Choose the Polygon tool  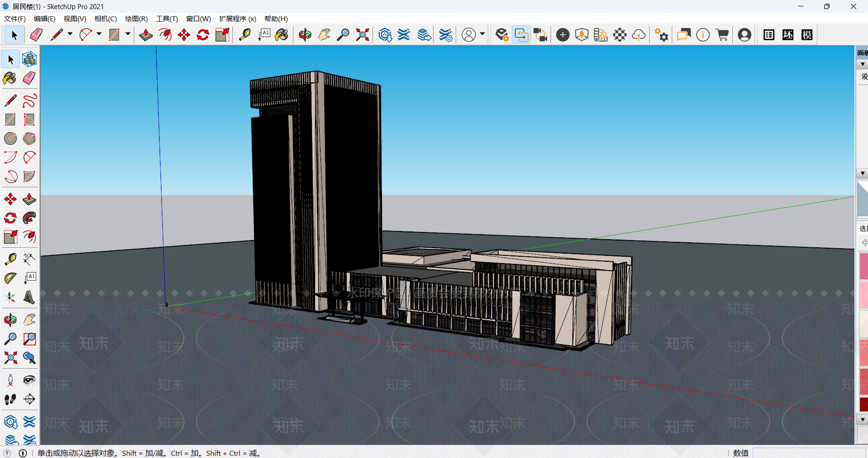pyautogui.click(x=29, y=138)
